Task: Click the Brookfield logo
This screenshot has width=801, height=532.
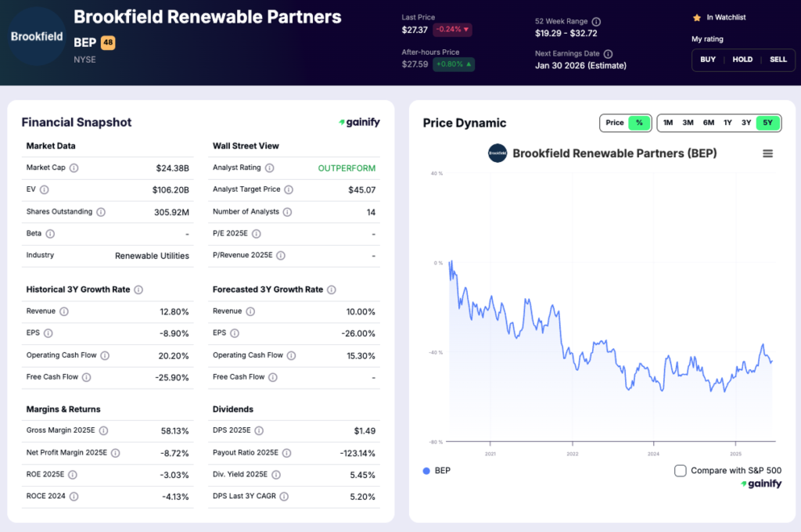Action: 36,36
